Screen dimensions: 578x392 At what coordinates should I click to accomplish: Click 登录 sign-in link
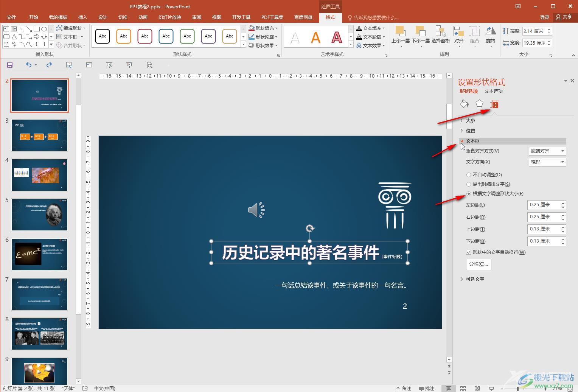click(545, 17)
